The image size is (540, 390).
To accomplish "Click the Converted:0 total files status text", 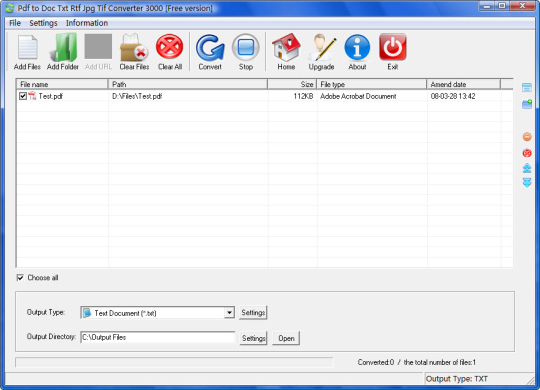I will point(417,362).
